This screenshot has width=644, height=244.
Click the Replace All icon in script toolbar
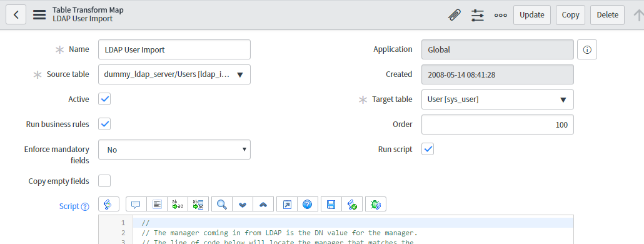tap(198, 204)
